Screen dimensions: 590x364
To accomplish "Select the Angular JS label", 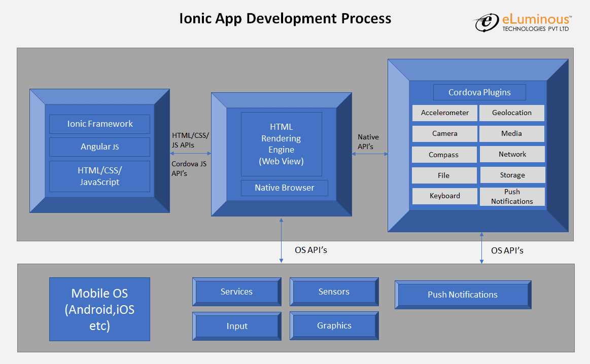I will click(x=99, y=147).
